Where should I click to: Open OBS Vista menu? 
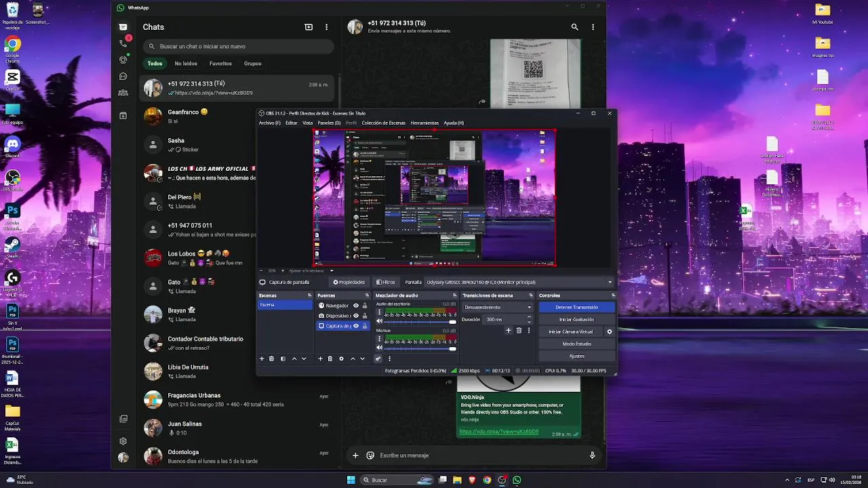(x=308, y=123)
